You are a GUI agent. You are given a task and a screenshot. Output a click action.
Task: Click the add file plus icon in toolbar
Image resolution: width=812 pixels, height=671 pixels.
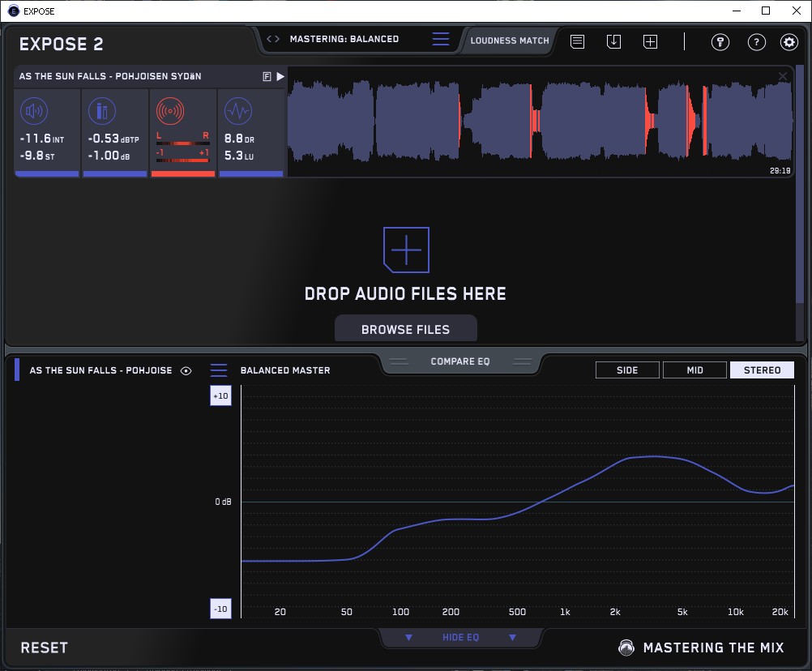click(651, 41)
